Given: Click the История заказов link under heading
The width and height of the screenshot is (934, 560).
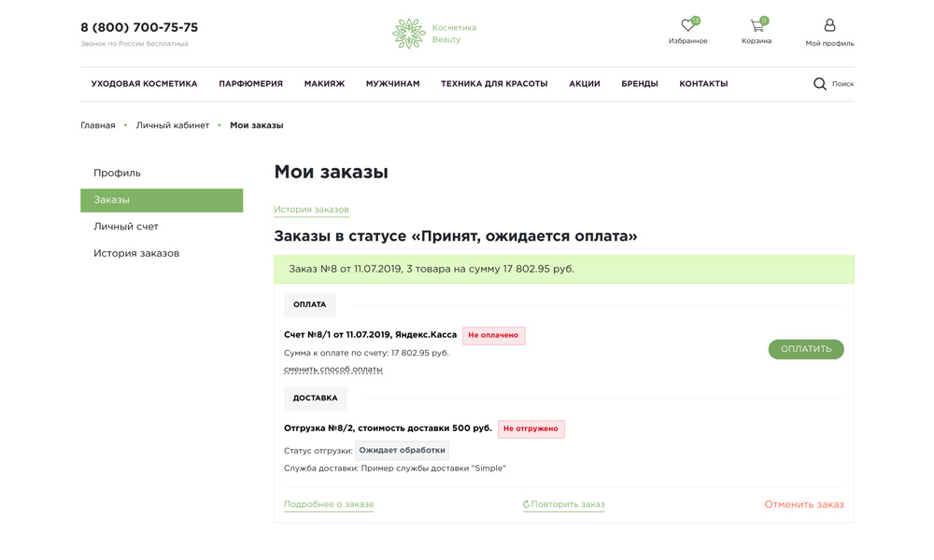Looking at the screenshot, I should pos(311,210).
